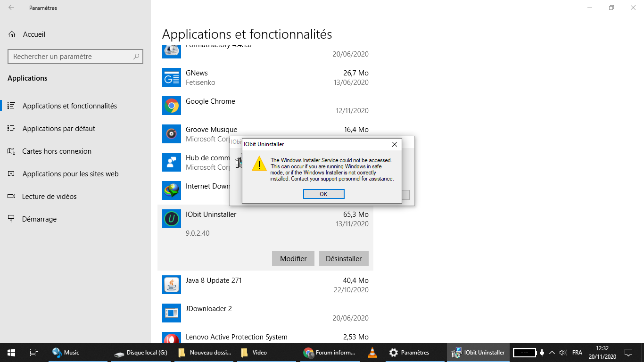This screenshot has height=363, width=644.
Task: Select the GNews app icon
Action: pyautogui.click(x=172, y=78)
